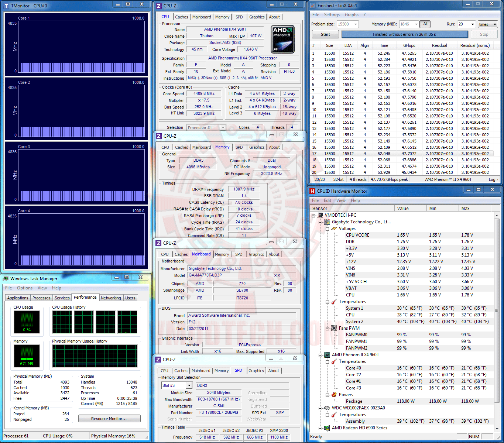Viewport: 504px width, 443px height.
Task: Open the Options menu in Task Manager
Action: tap(25, 288)
